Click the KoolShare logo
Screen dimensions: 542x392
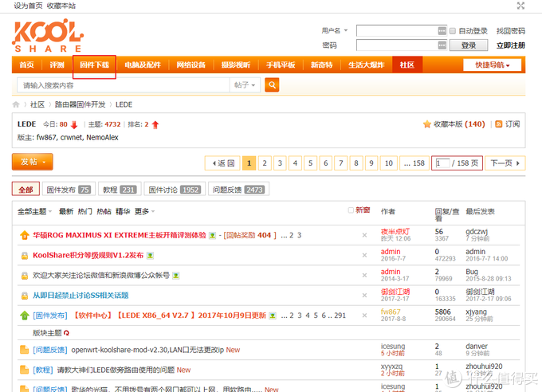click(x=48, y=36)
